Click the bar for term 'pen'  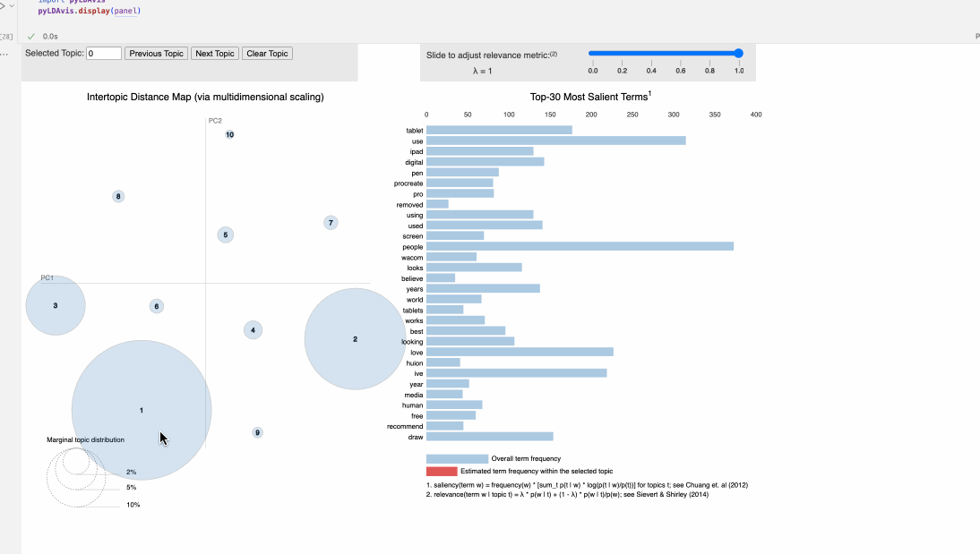pos(462,173)
